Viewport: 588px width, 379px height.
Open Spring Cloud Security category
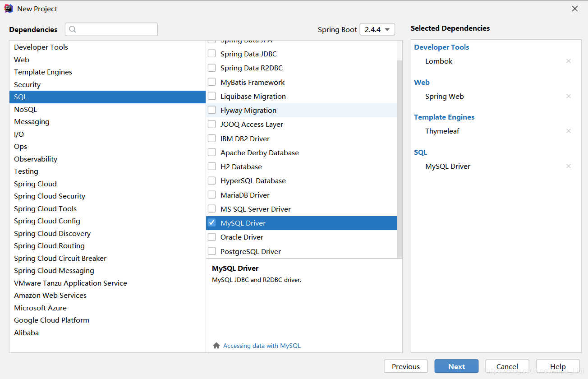pyautogui.click(x=107, y=196)
